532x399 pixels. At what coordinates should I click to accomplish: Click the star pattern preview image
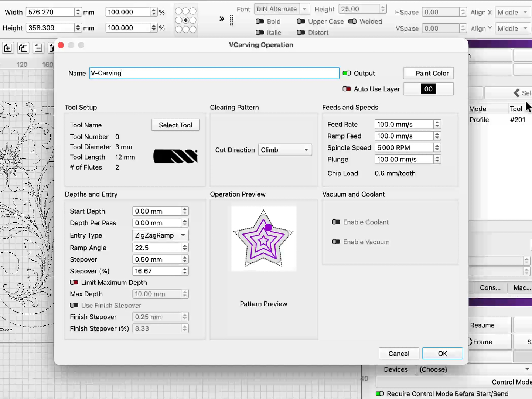tap(263, 238)
